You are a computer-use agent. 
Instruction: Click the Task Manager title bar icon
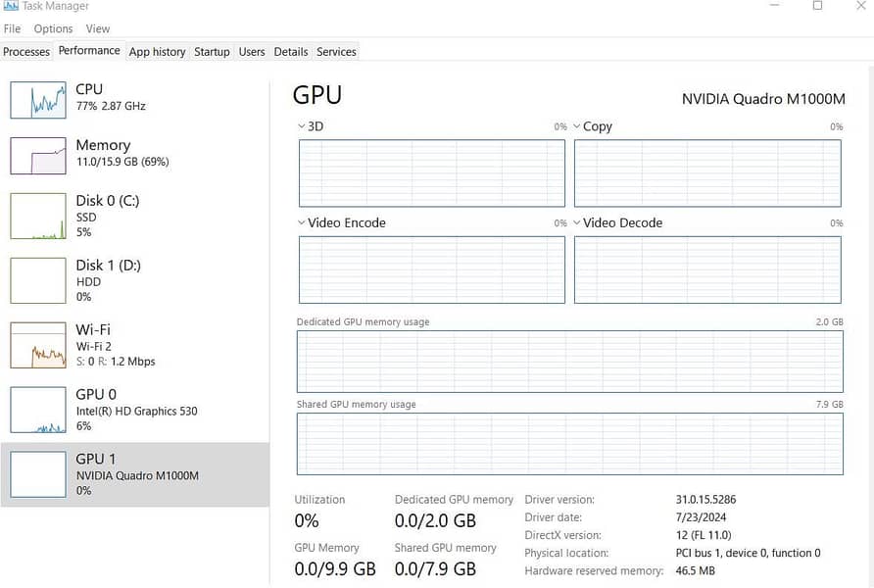click(10, 6)
